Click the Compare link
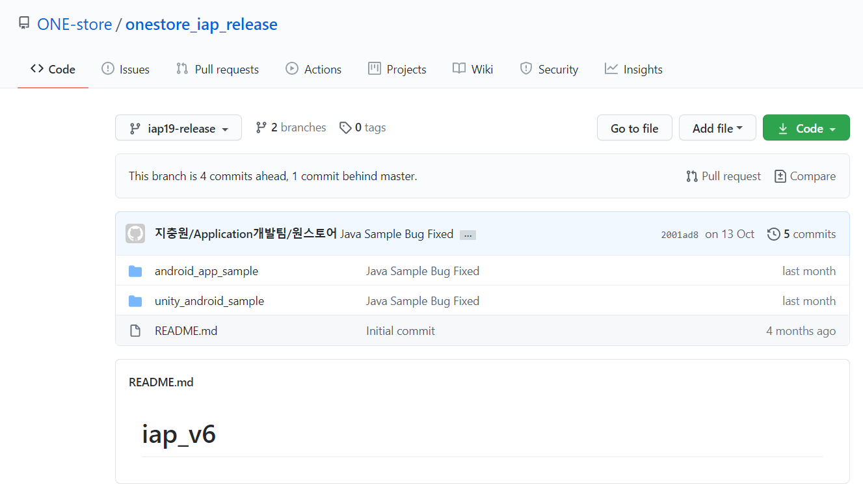The width and height of the screenshot is (863, 504). point(805,176)
